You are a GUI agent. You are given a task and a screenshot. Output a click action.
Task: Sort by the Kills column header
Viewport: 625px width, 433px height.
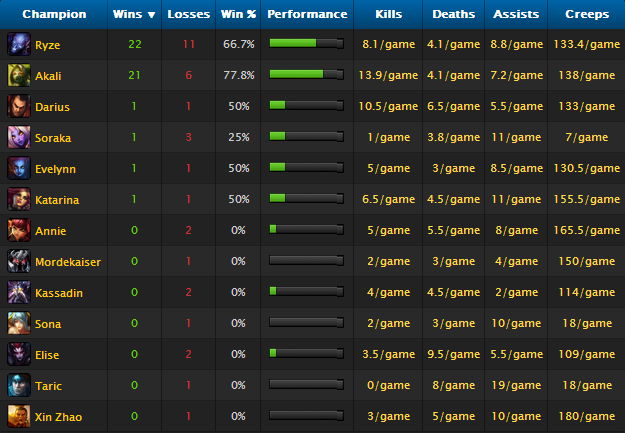[x=388, y=14]
